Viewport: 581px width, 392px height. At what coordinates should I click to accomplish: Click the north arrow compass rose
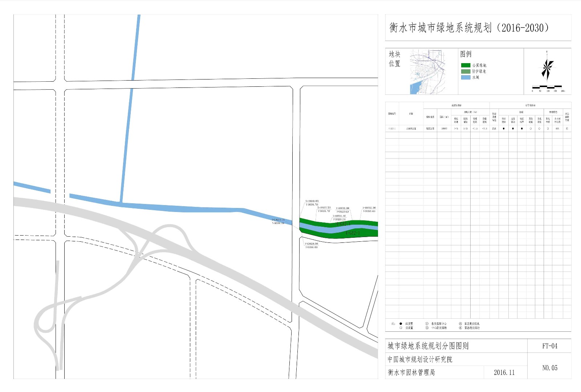547,69
